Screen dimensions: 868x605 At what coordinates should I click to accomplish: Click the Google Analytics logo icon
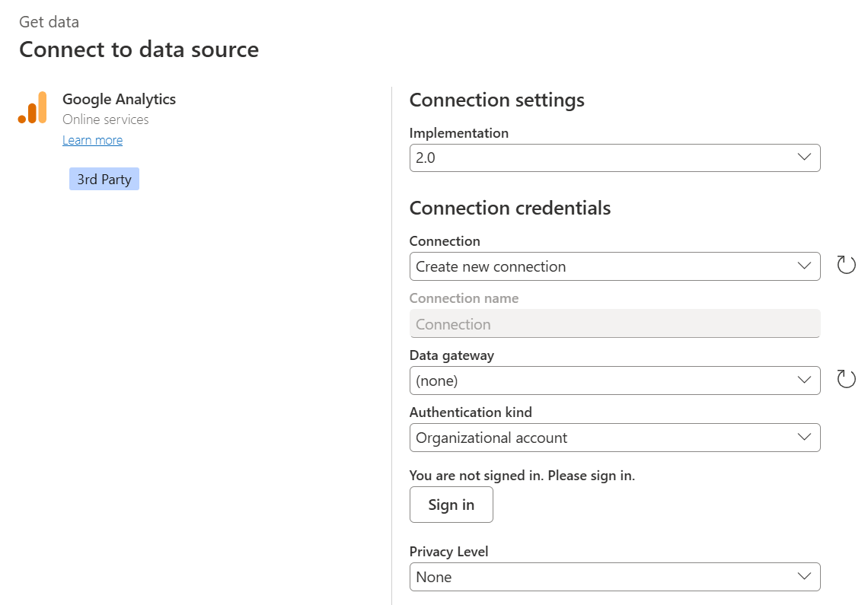(x=32, y=108)
